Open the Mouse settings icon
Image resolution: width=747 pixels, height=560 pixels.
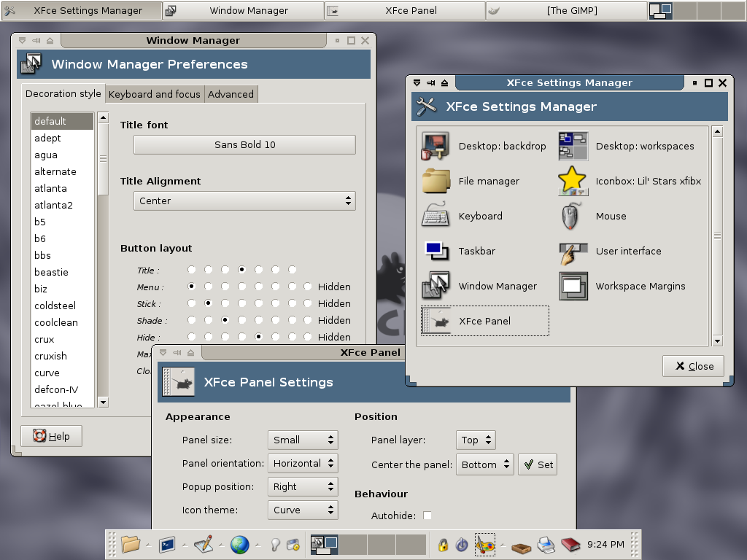tap(573, 216)
